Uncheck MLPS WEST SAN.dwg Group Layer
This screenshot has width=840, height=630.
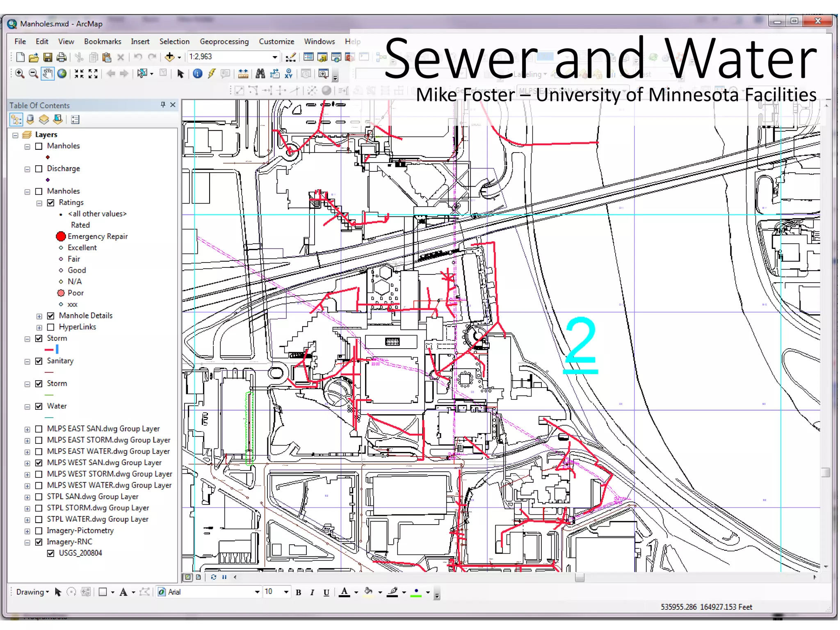(39, 463)
